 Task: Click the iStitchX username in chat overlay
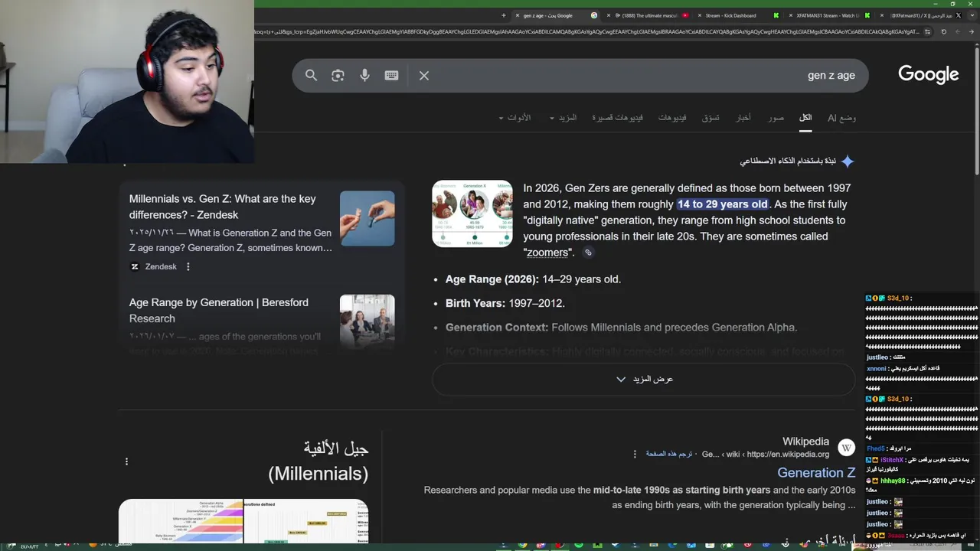(892, 460)
